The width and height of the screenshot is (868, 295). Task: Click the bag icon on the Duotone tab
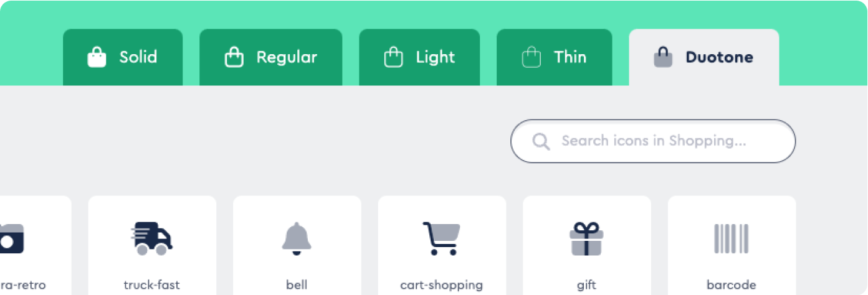click(663, 58)
